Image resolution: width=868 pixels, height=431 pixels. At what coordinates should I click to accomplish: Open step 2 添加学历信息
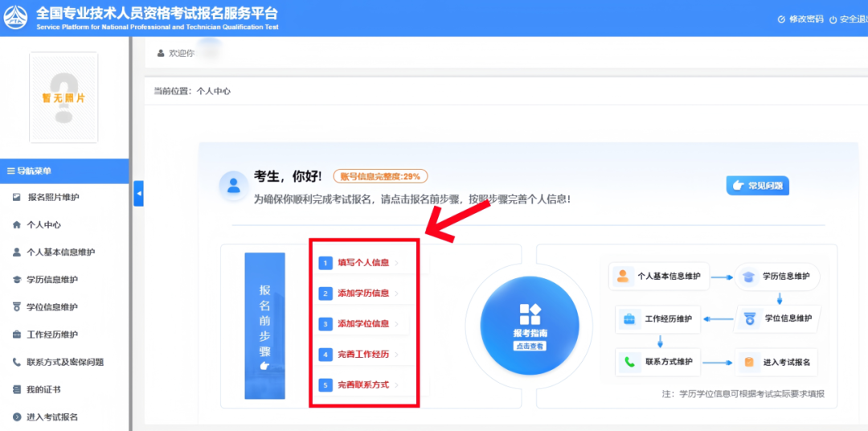pyautogui.click(x=363, y=293)
